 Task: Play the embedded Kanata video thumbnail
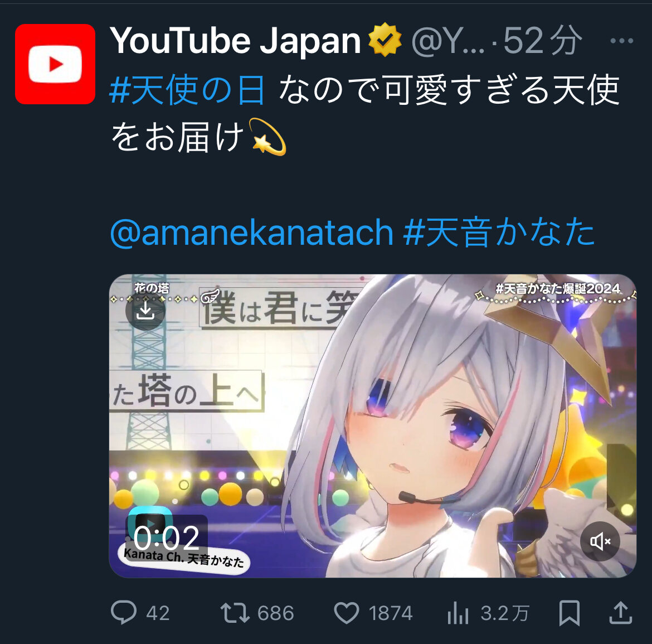373,425
